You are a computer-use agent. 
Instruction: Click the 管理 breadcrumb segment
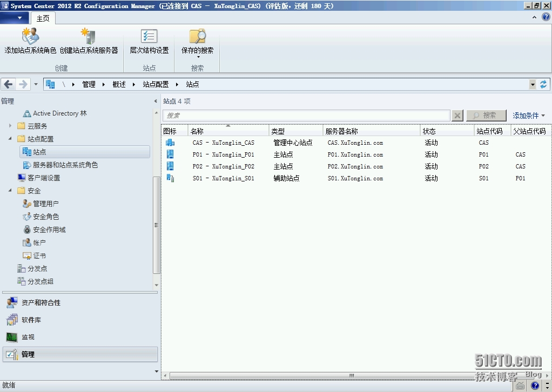(89, 84)
